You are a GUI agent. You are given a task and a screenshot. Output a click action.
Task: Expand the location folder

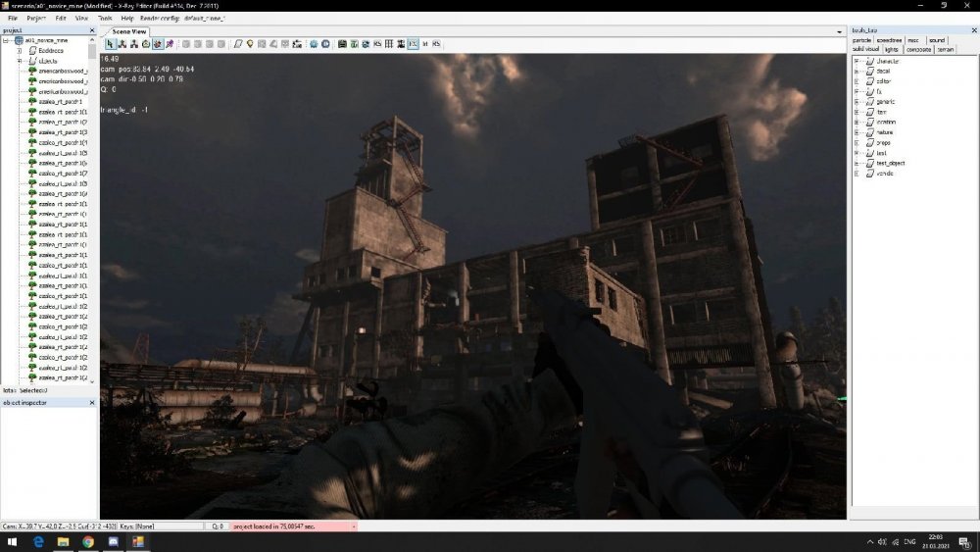pyautogui.click(x=857, y=123)
